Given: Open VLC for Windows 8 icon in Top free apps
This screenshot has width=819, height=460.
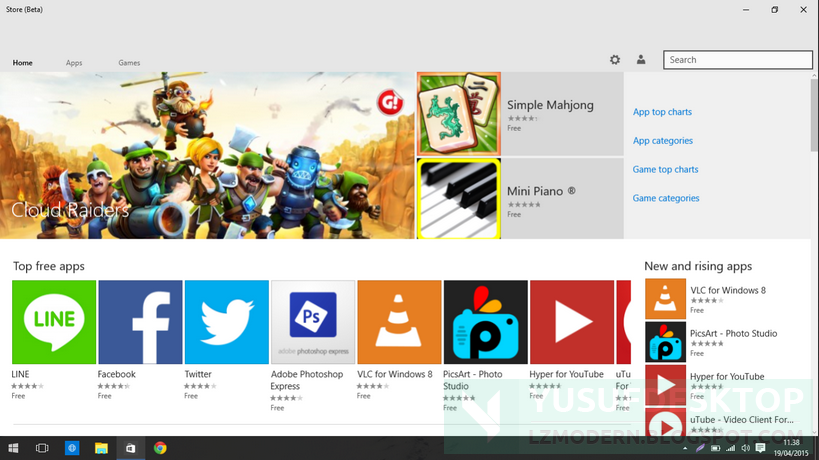Looking at the screenshot, I should [399, 322].
